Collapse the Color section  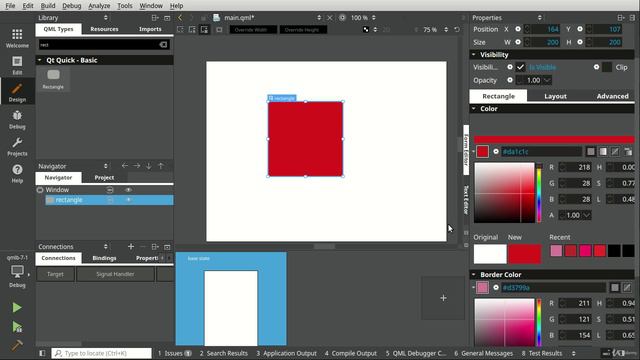point(473,109)
